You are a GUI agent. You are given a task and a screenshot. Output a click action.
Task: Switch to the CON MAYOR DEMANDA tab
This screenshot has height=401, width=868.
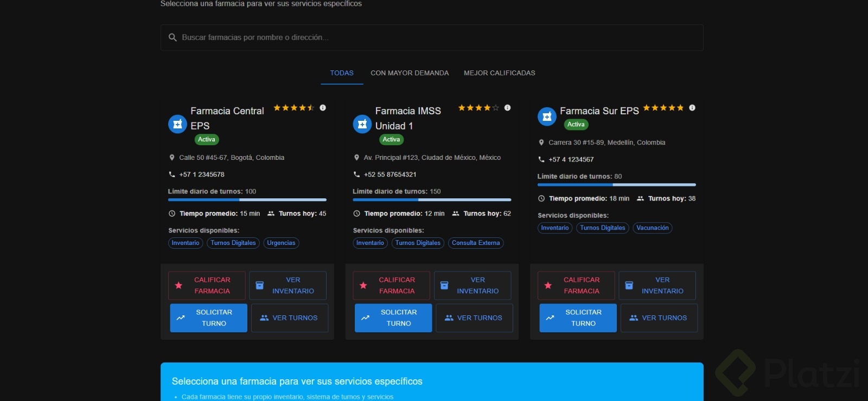pyautogui.click(x=410, y=73)
